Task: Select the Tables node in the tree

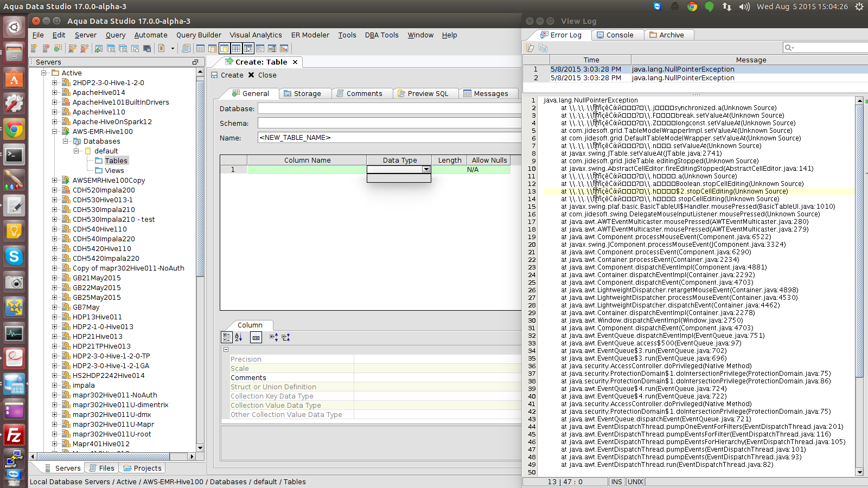Action: pos(116,160)
